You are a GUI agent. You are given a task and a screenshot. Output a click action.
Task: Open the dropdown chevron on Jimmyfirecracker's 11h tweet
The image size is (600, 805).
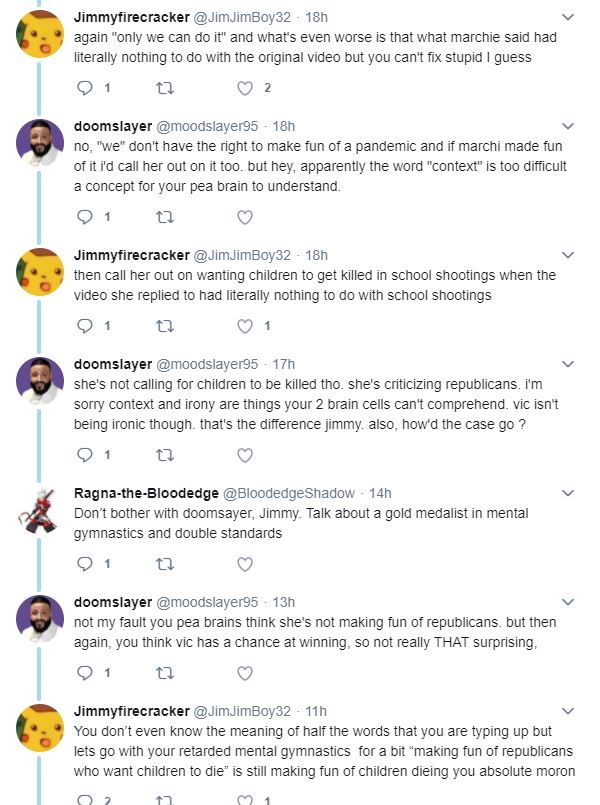point(568,711)
